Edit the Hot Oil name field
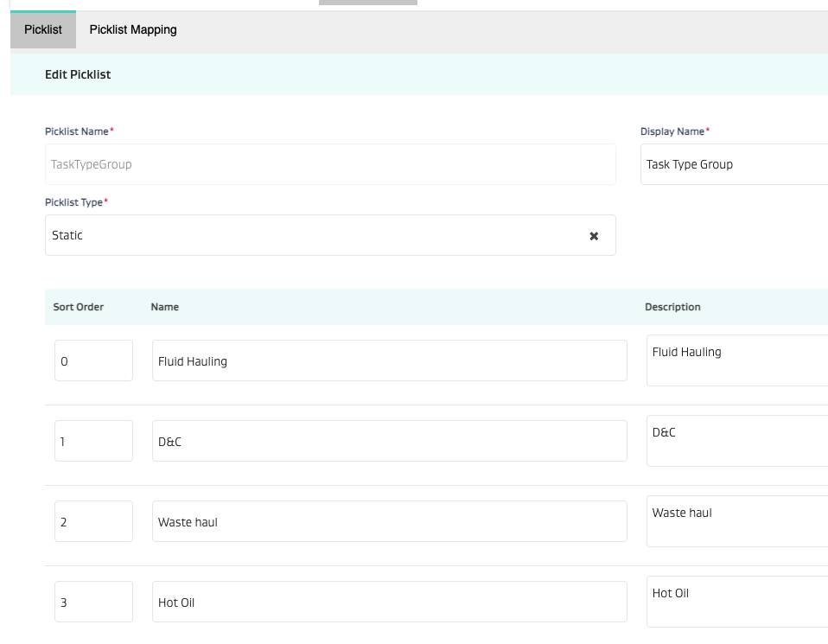 click(389, 603)
